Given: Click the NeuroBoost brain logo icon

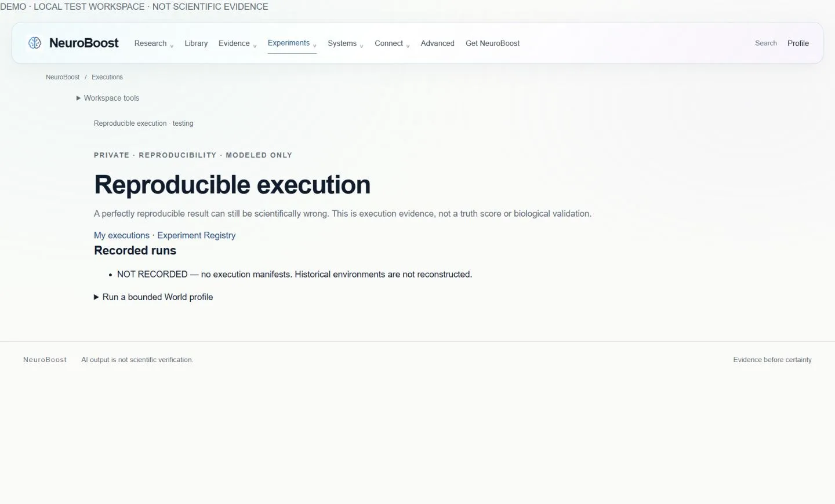Looking at the screenshot, I should (x=35, y=43).
